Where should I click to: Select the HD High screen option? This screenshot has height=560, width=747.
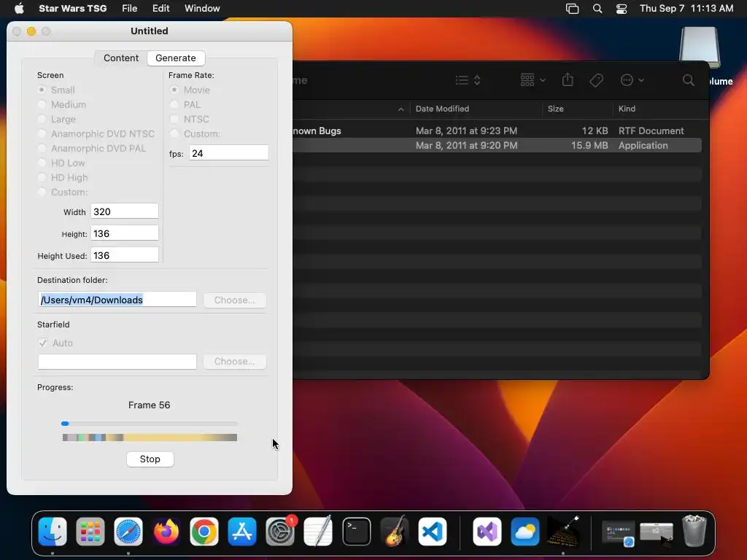click(42, 178)
